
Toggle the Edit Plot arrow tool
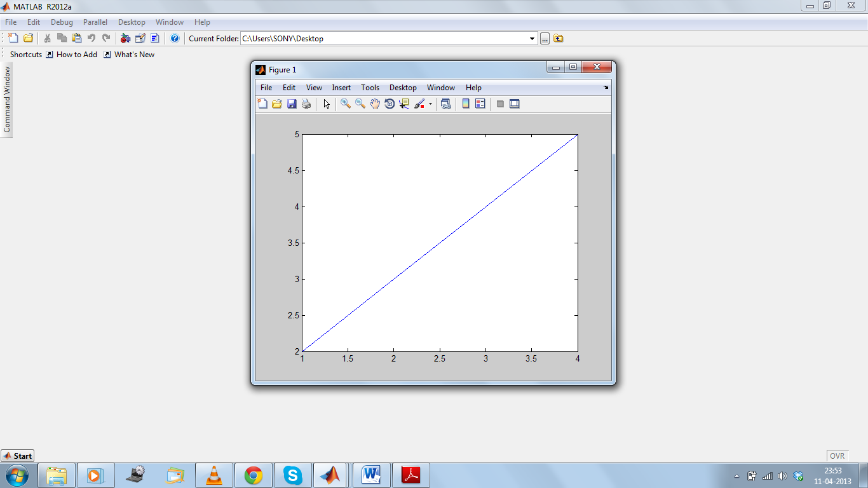327,104
